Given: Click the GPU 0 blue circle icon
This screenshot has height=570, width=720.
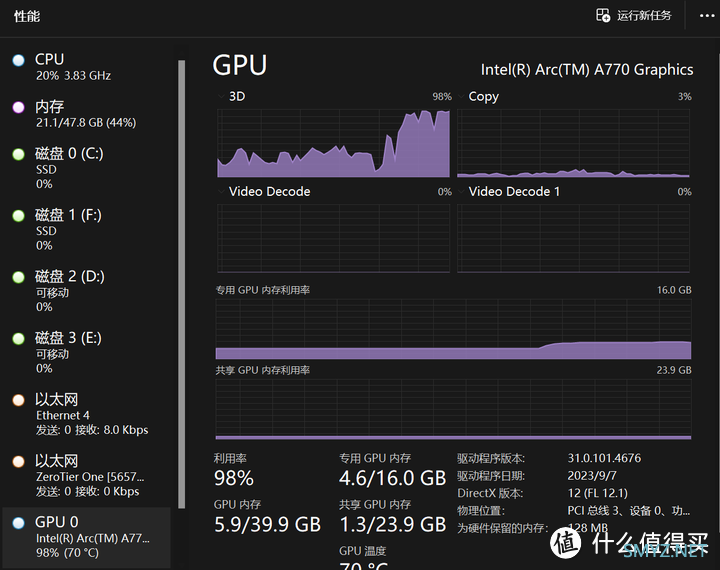Looking at the screenshot, I should click(18, 523).
